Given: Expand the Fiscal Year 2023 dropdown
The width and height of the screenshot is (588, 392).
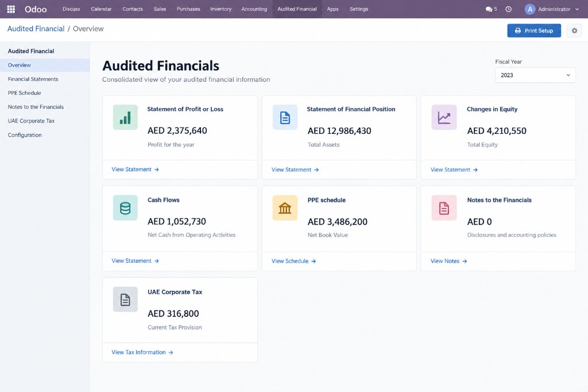Looking at the screenshot, I should [535, 75].
